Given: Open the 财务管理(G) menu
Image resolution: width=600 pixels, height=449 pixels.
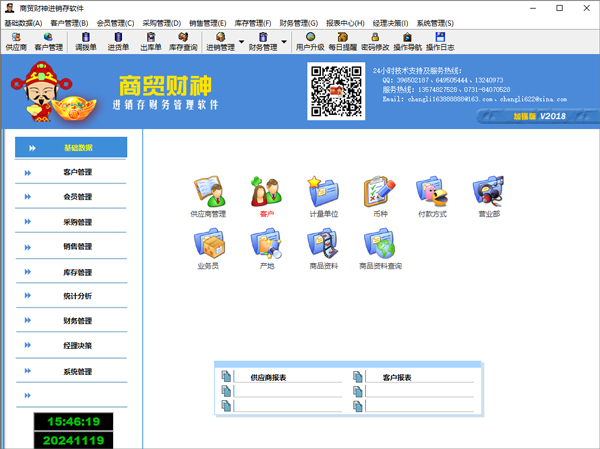Looking at the screenshot, I should click(299, 23).
